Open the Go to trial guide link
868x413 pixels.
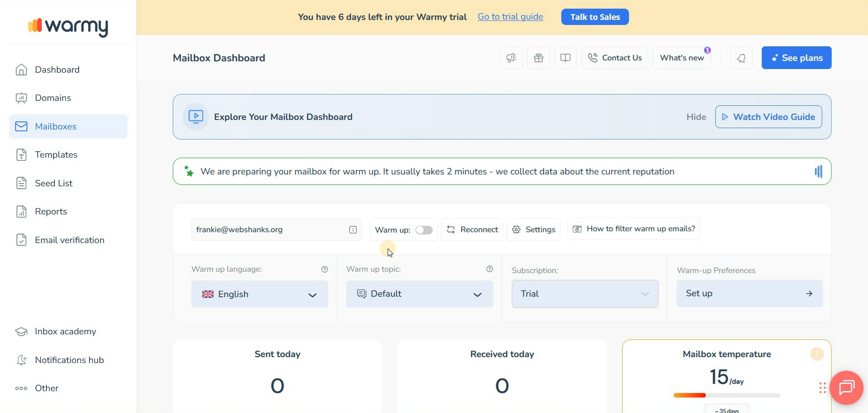click(x=510, y=17)
